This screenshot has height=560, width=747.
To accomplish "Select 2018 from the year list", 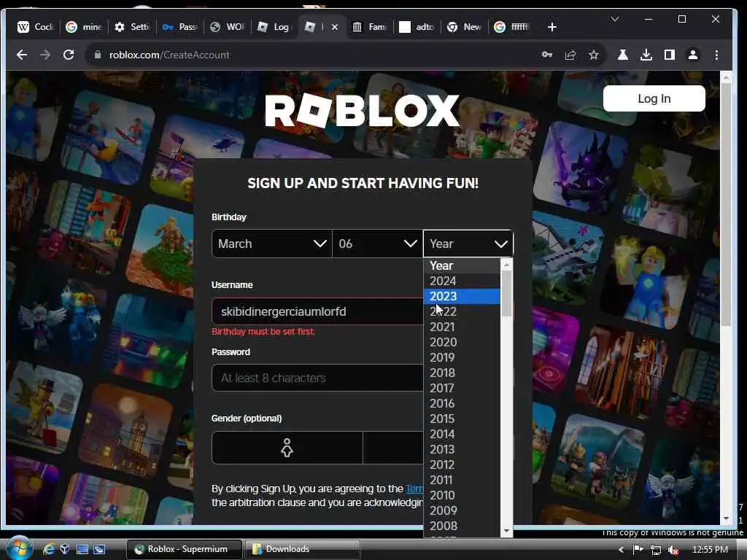I will point(462,373).
